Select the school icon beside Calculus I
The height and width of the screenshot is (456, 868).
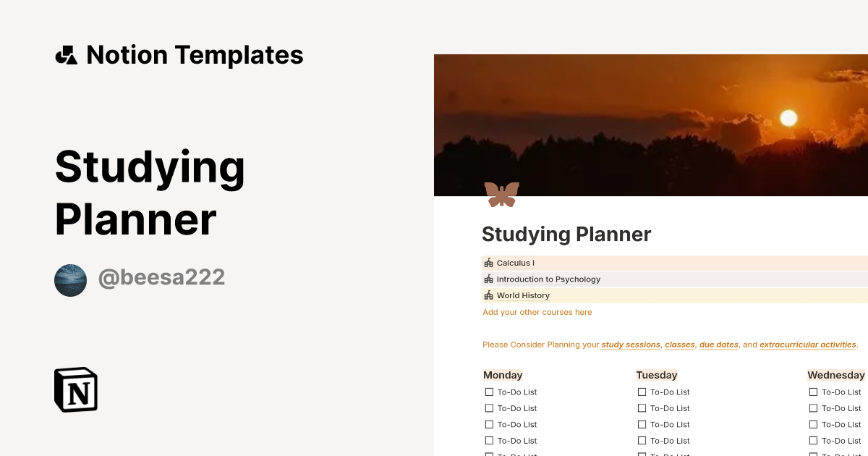[x=488, y=263]
